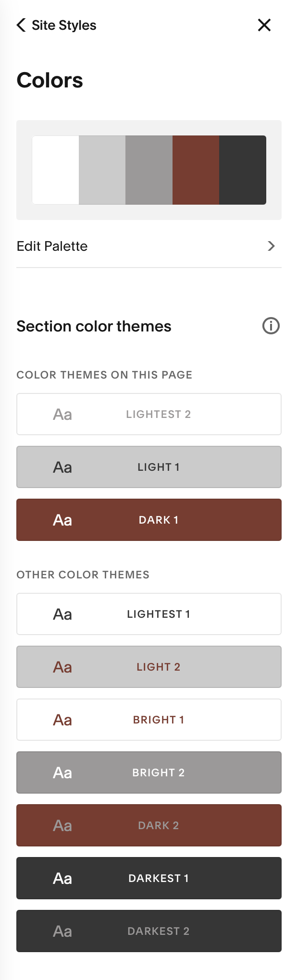This screenshot has height=980, width=297.
Task: Open the Light 1 color theme
Action: [149, 467]
